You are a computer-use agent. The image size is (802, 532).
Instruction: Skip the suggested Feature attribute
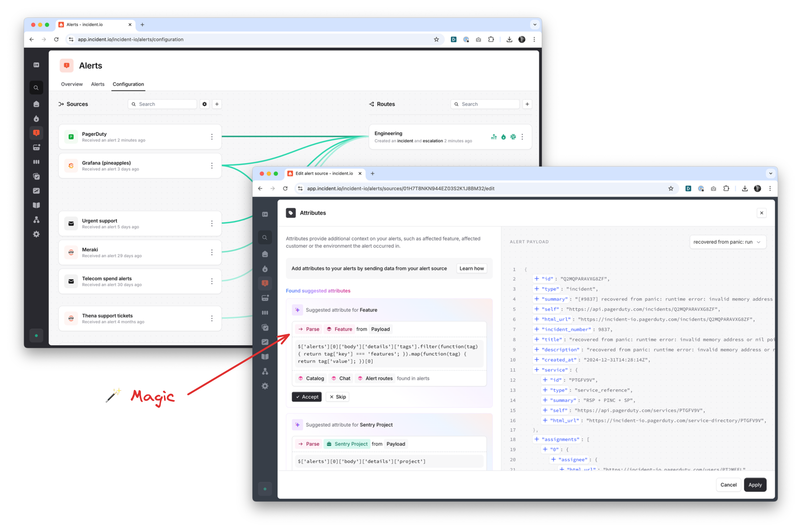pyautogui.click(x=338, y=397)
